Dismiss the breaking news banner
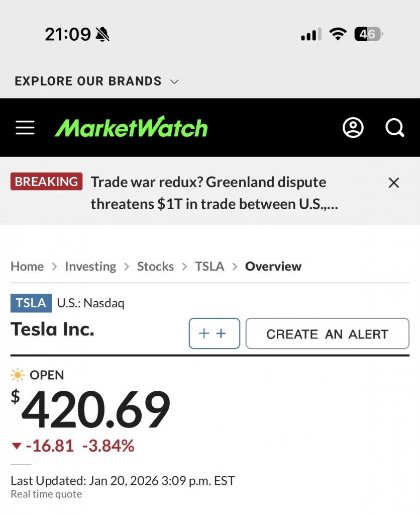The height and width of the screenshot is (515, 420). point(394,183)
